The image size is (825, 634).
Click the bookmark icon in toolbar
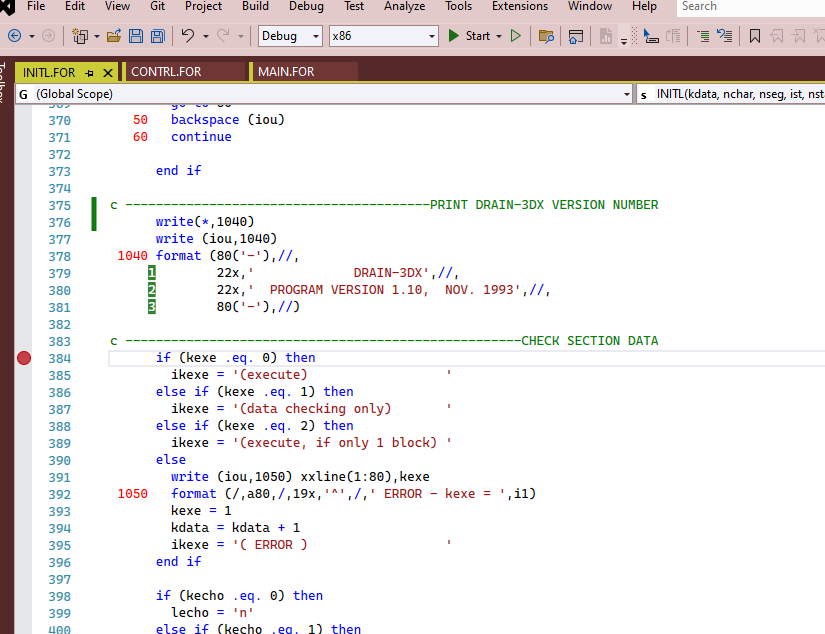(x=755, y=36)
